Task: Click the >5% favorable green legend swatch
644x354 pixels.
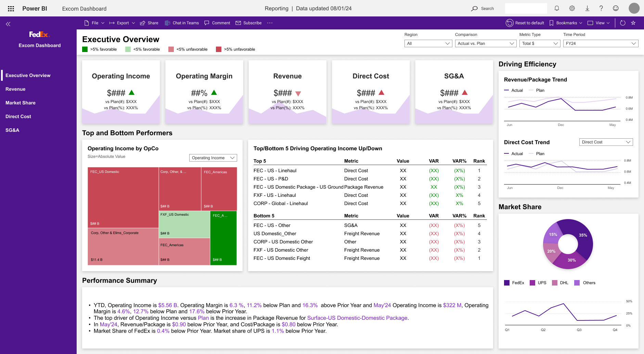Action: click(85, 49)
